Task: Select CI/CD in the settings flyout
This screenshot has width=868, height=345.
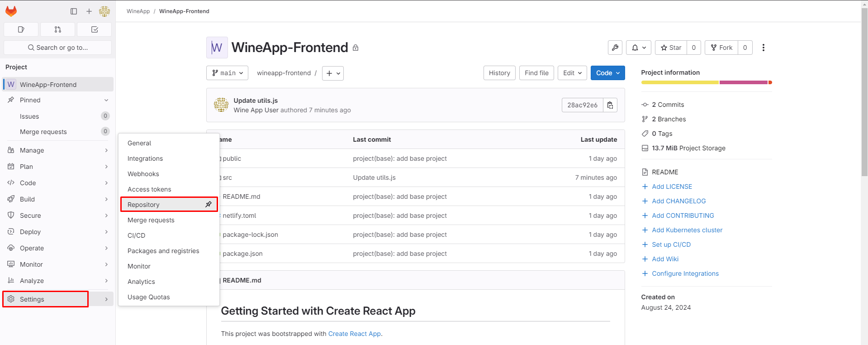Action: pos(137,235)
